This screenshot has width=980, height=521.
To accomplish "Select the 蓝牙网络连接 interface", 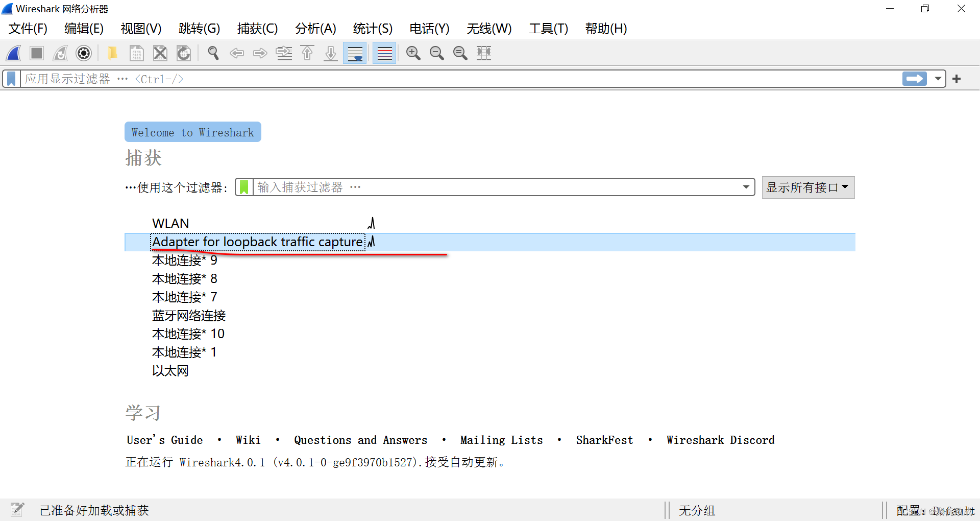I will point(189,315).
